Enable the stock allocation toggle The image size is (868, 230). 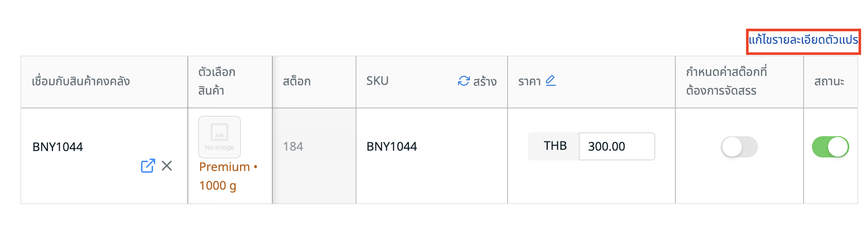point(739,147)
